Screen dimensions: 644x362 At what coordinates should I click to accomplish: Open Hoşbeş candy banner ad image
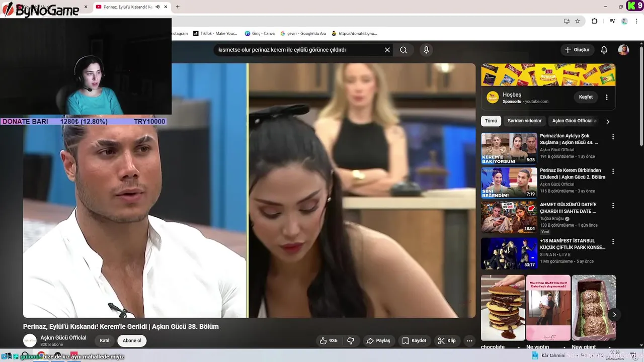click(548, 74)
